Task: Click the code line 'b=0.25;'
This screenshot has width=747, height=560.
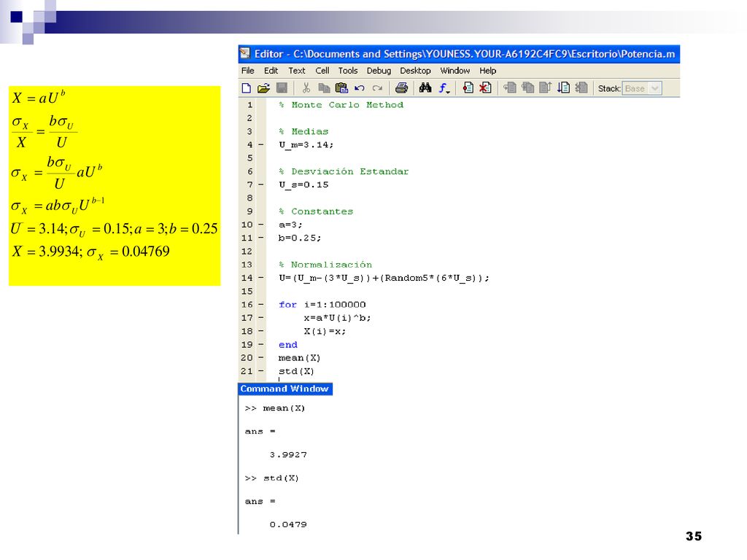Action: (300, 238)
